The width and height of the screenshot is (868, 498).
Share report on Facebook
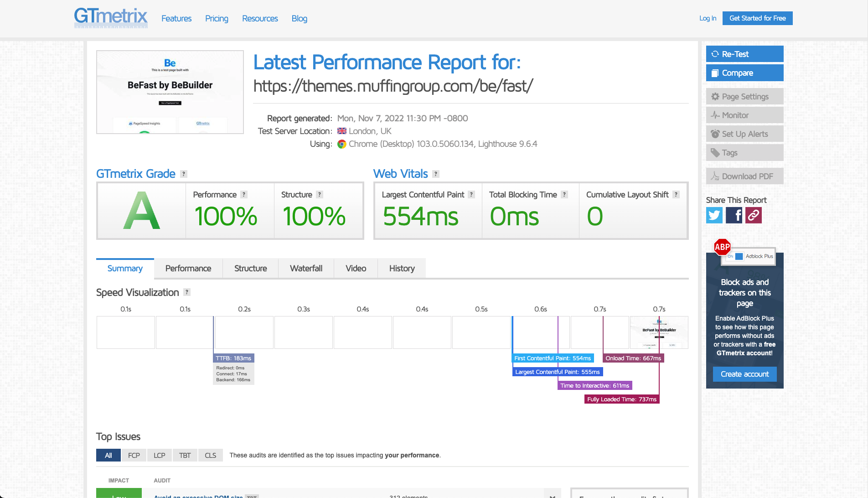pyautogui.click(x=734, y=215)
